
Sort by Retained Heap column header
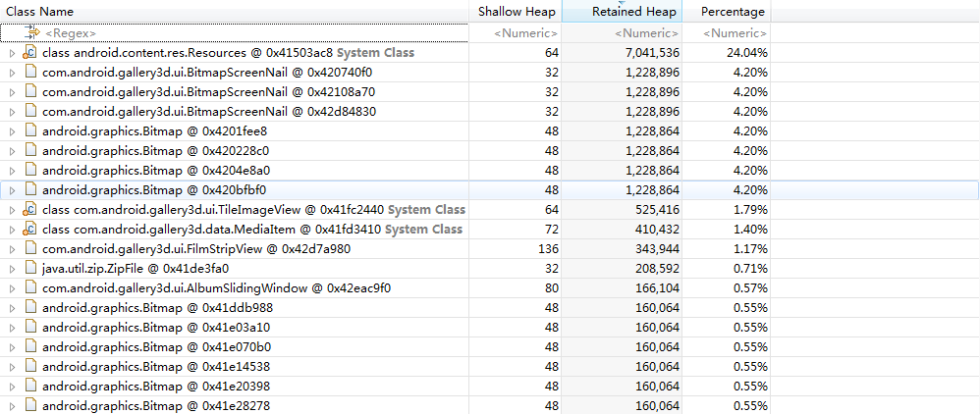pyautogui.click(x=622, y=11)
